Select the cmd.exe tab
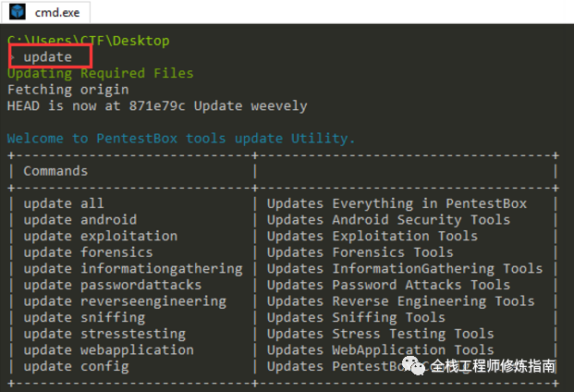 coord(45,12)
